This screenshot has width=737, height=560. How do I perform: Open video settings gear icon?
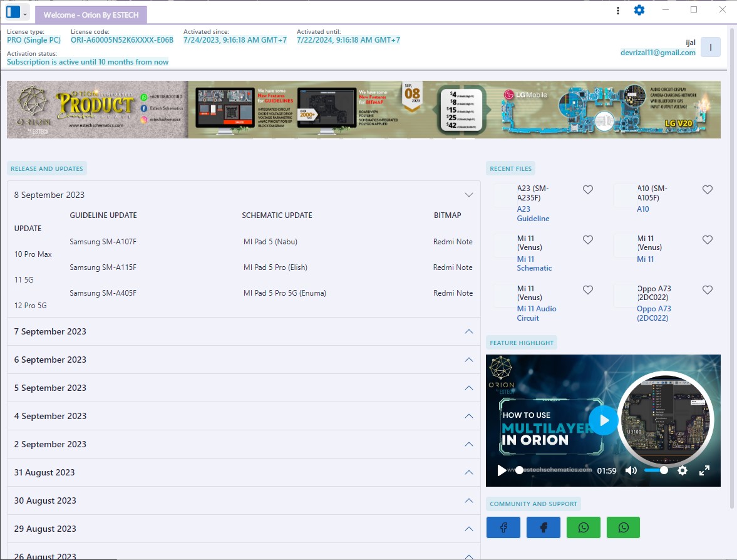[682, 470]
